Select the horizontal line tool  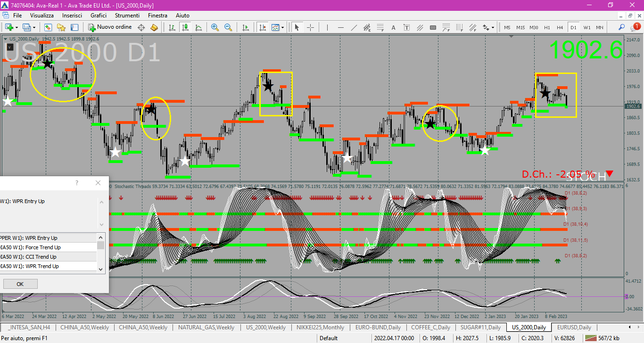click(x=340, y=27)
